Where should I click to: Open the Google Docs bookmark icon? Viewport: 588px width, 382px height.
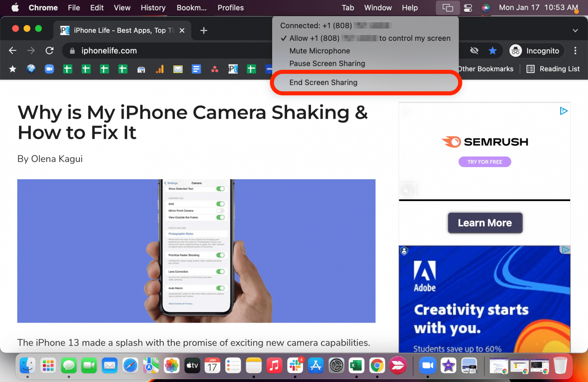(x=196, y=69)
